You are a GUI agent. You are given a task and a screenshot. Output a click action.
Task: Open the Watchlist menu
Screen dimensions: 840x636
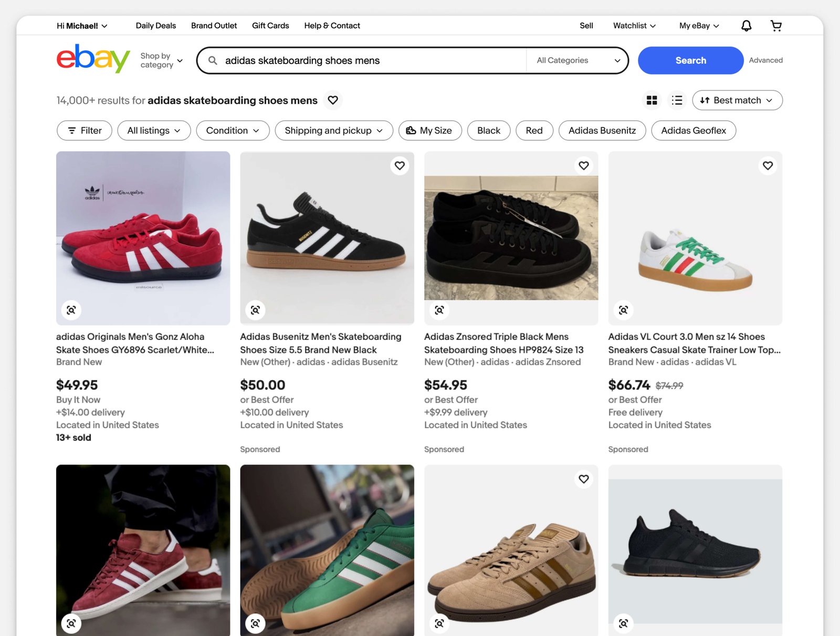[x=634, y=26]
